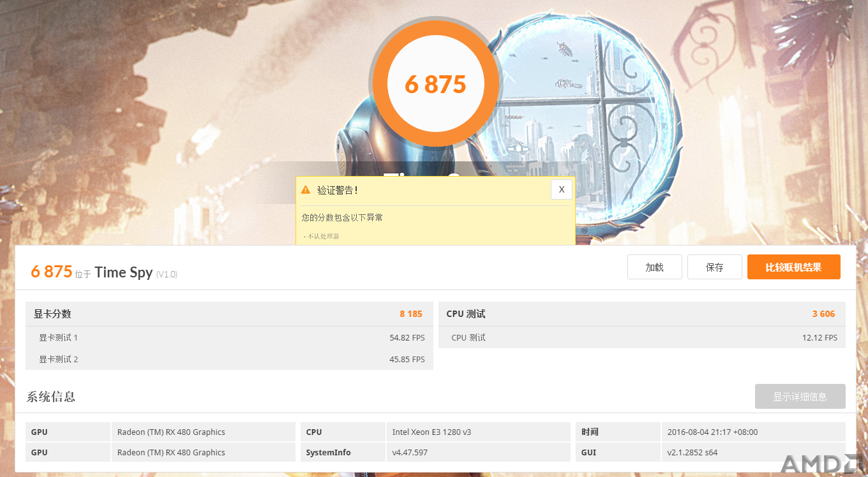
Task: Select 显卡测试 2 row
Action: 229,359
